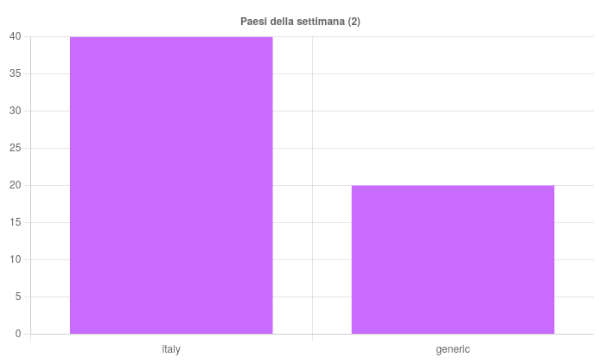The height and width of the screenshot is (364, 599).
Task: Click the 10 y-axis tick label
Action: point(16,259)
